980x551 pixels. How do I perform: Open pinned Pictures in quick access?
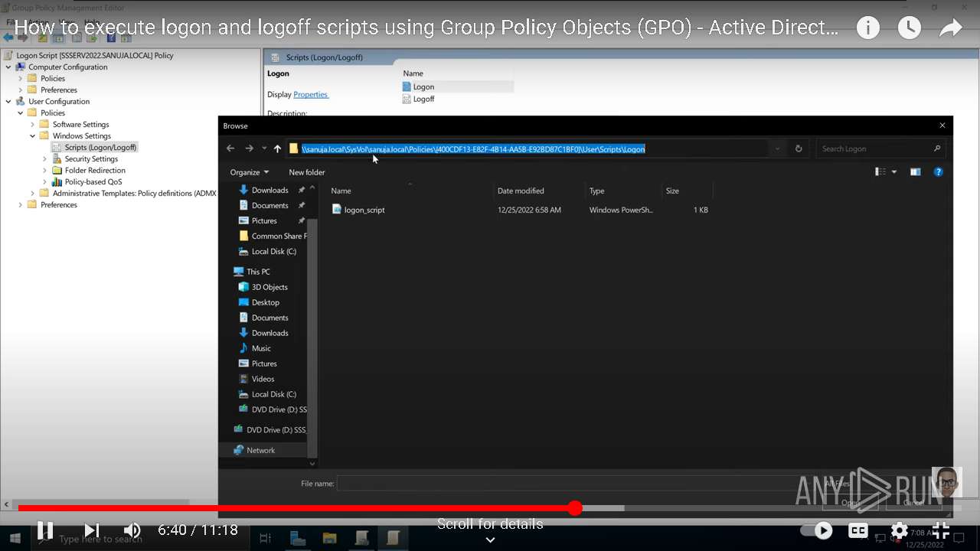tap(264, 220)
